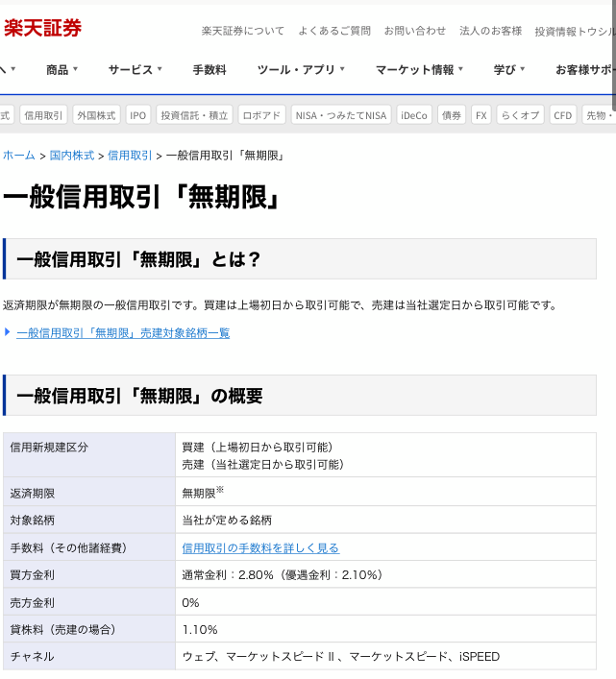The image size is (616, 679).
Task: Click the チャネル row label
Action: pos(32,657)
